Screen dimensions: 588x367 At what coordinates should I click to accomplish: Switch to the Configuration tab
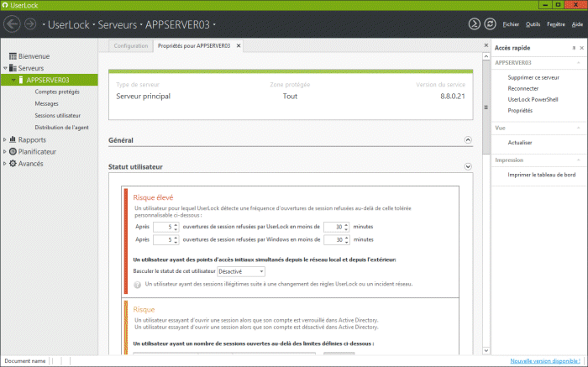[131, 45]
